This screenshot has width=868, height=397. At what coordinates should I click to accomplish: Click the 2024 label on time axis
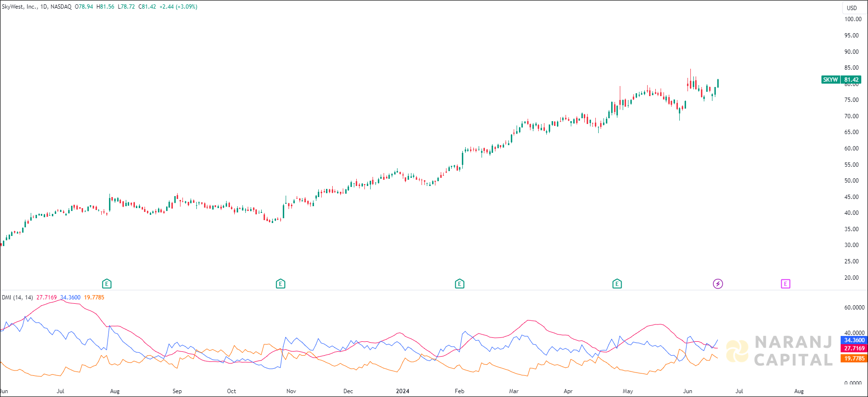click(x=402, y=391)
